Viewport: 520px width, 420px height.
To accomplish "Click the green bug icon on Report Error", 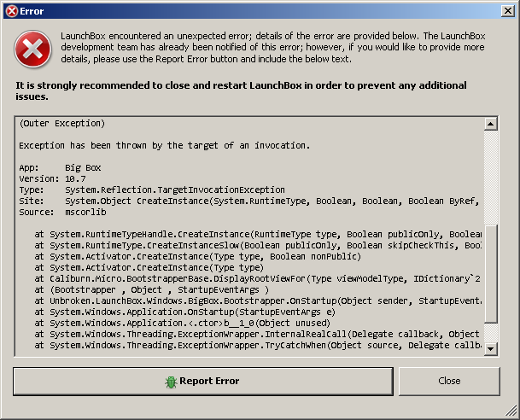I will point(171,382).
